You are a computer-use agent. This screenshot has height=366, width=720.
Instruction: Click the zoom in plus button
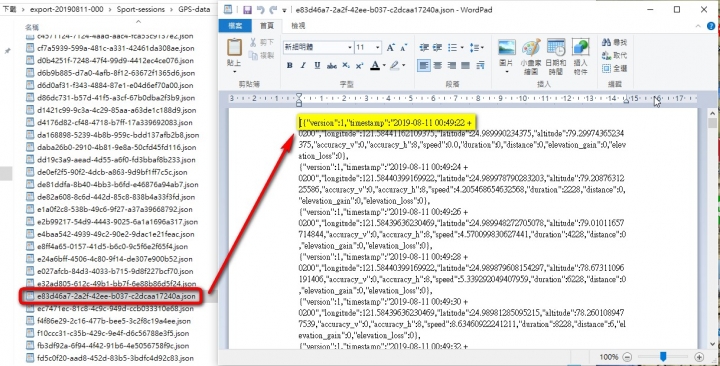pos(699,357)
